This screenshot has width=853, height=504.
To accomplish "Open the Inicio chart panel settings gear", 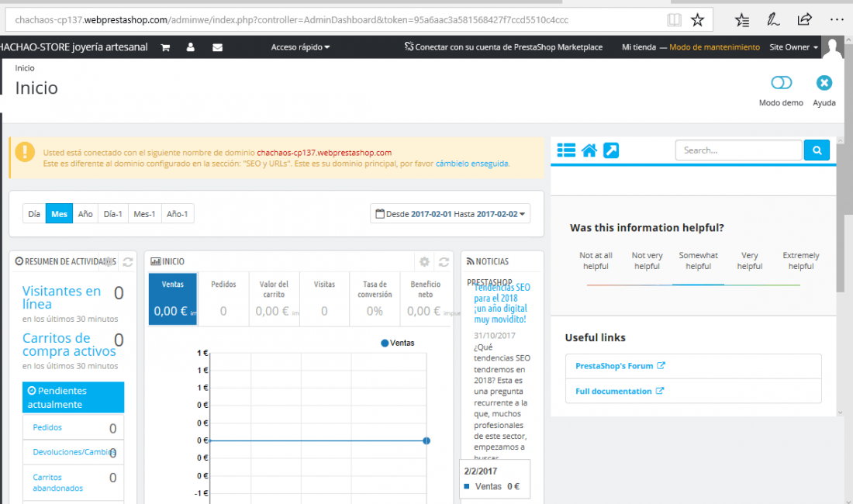I will tap(424, 262).
